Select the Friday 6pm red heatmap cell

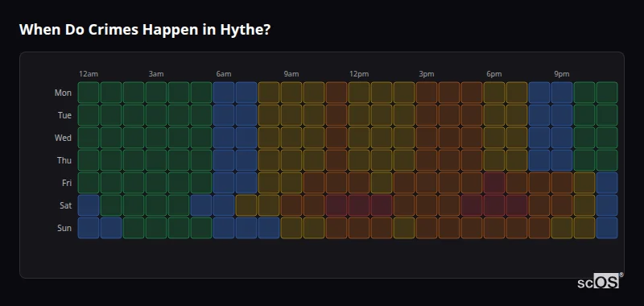(494, 183)
